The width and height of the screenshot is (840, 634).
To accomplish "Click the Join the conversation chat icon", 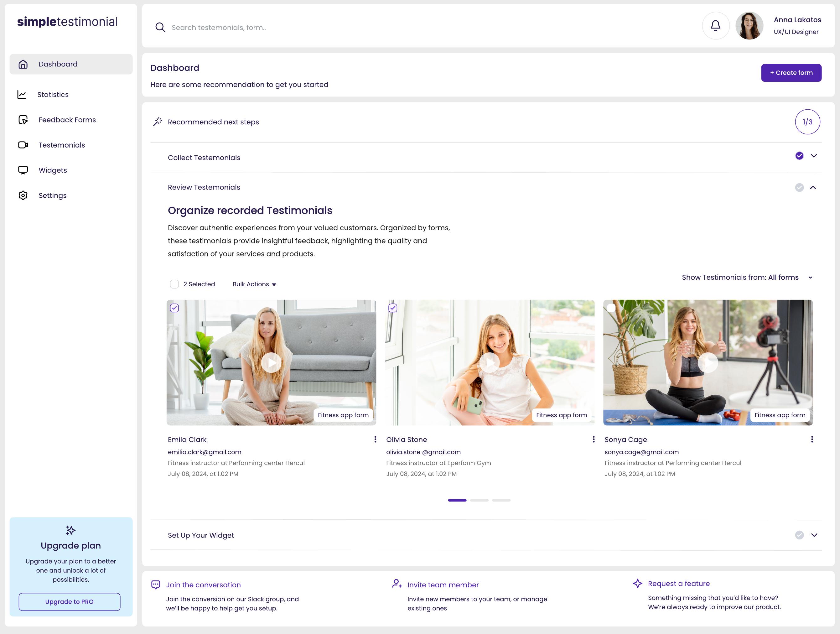I will tap(156, 585).
